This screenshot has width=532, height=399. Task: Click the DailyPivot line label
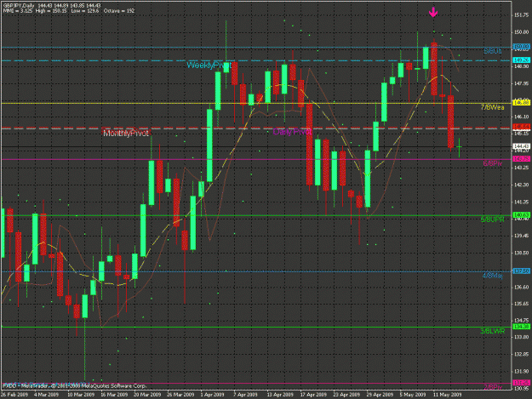coord(292,132)
